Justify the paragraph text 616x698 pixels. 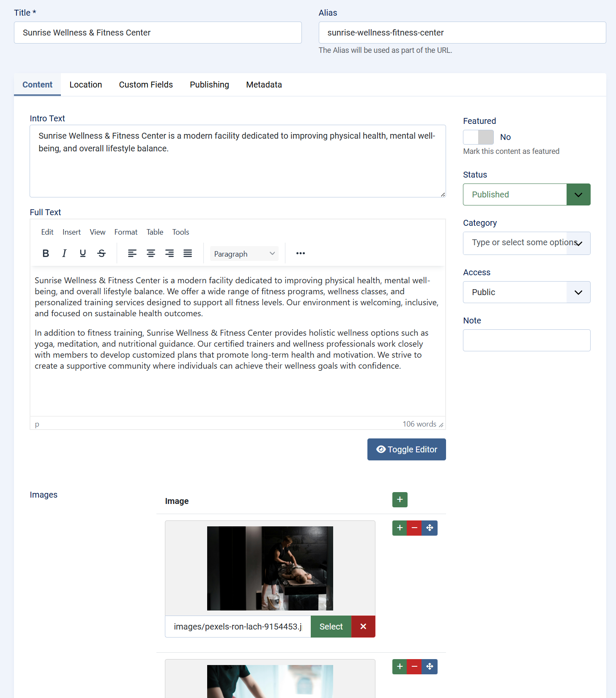point(188,253)
